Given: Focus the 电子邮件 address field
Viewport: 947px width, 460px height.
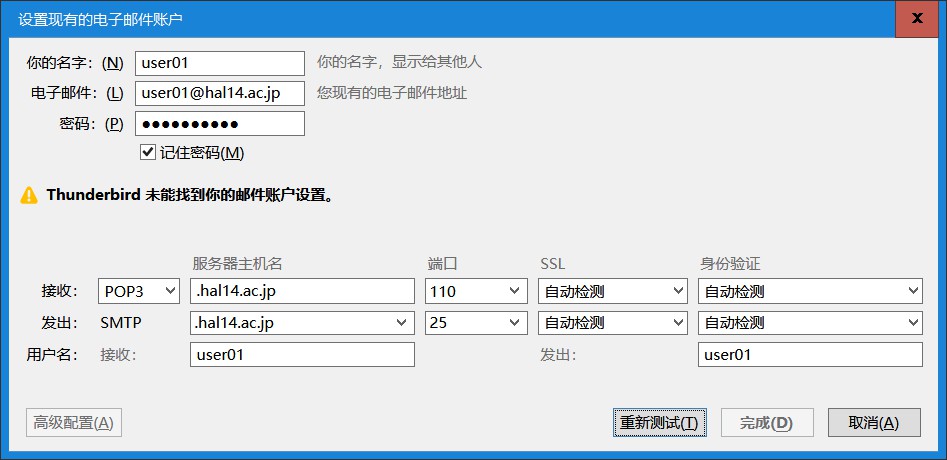Looking at the screenshot, I should tap(220, 94).
